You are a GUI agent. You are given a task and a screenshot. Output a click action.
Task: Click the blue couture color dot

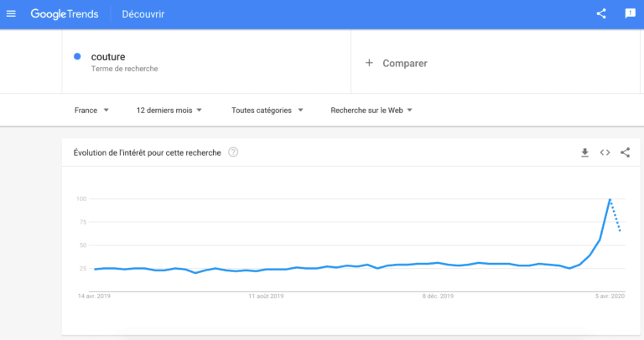tap(77, 57)
